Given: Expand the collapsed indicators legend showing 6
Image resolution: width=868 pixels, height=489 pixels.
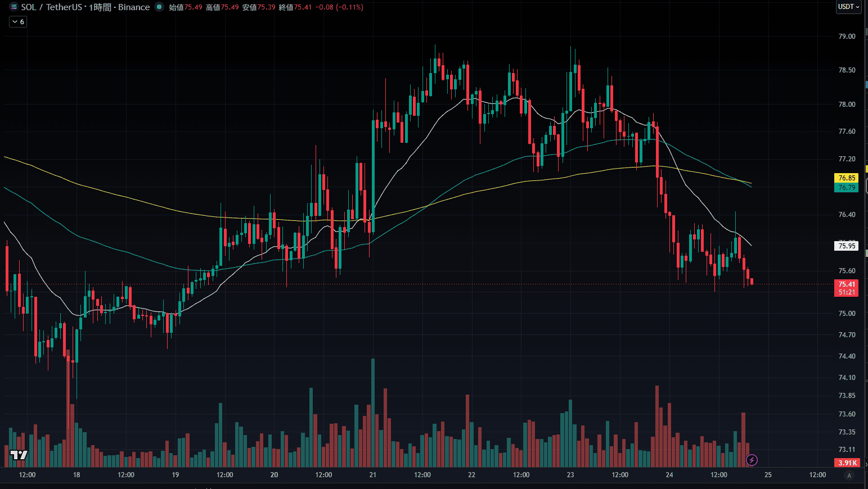Looking at the screenshot, I should 18,22.
